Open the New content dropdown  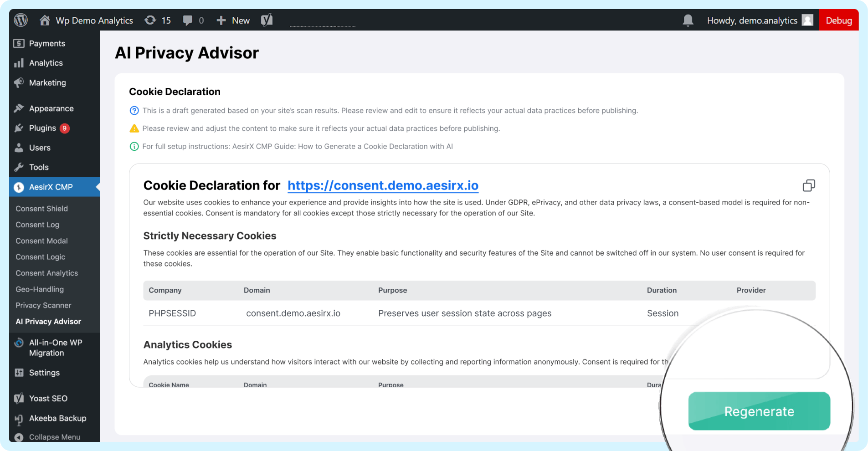click(x=233, y=20)
